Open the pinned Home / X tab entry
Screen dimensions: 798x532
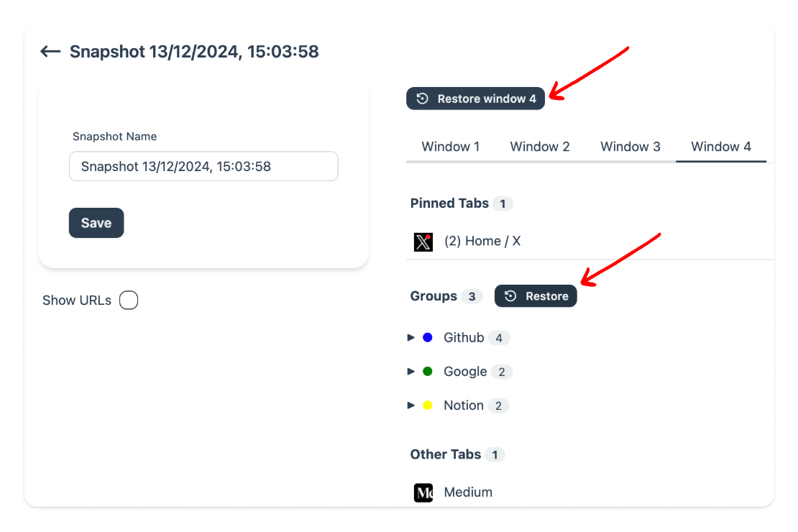coord(483,241)
